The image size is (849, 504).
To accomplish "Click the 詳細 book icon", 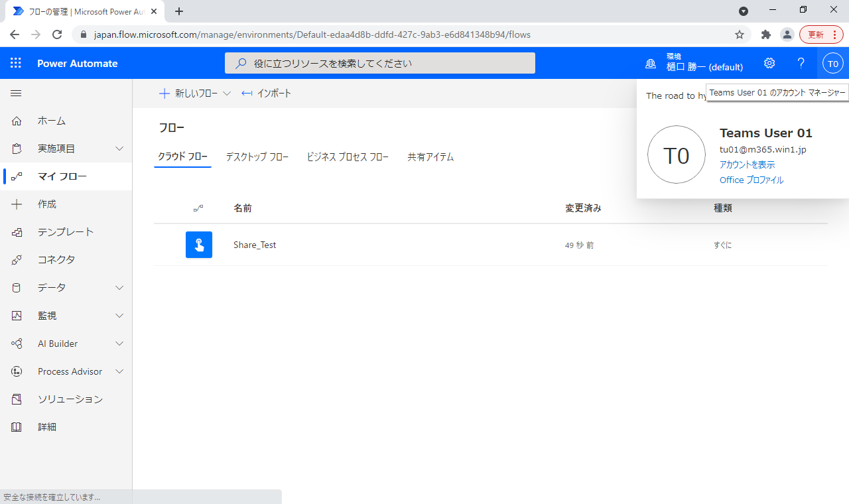I will click(x=17, y=427).
